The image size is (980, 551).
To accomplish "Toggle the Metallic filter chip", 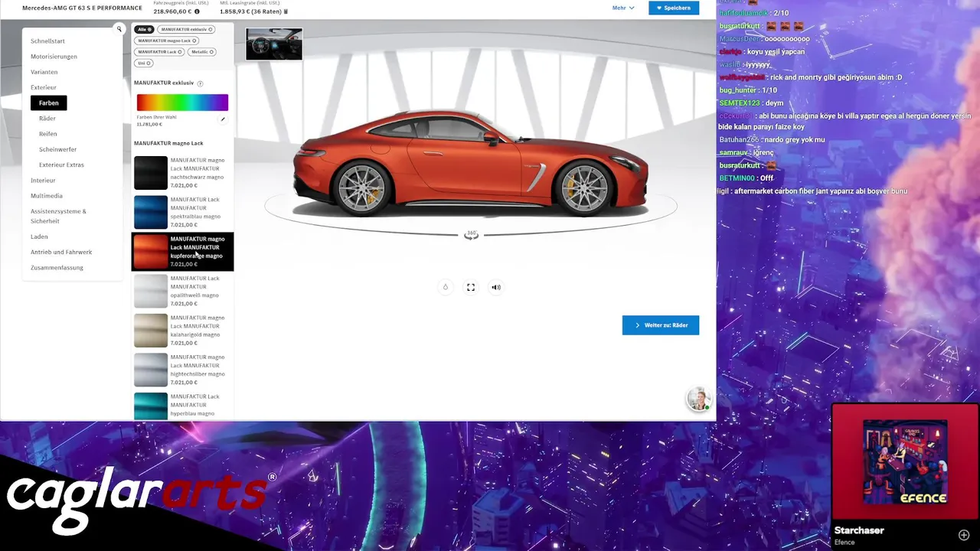I will pos(202,52).
